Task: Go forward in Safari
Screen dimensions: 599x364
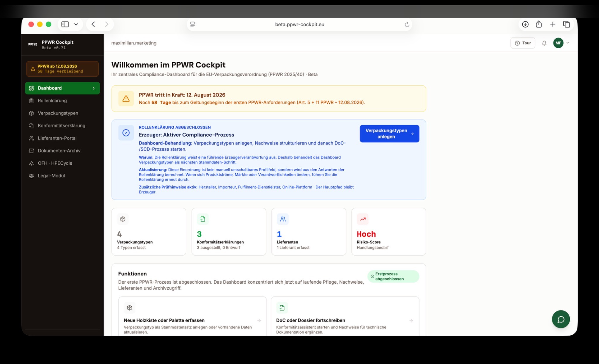Action: 106,24
